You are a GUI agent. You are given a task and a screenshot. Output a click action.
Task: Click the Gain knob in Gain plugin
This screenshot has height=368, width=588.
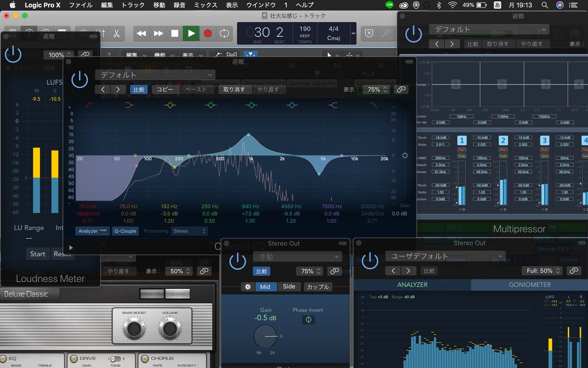point(266,336)
